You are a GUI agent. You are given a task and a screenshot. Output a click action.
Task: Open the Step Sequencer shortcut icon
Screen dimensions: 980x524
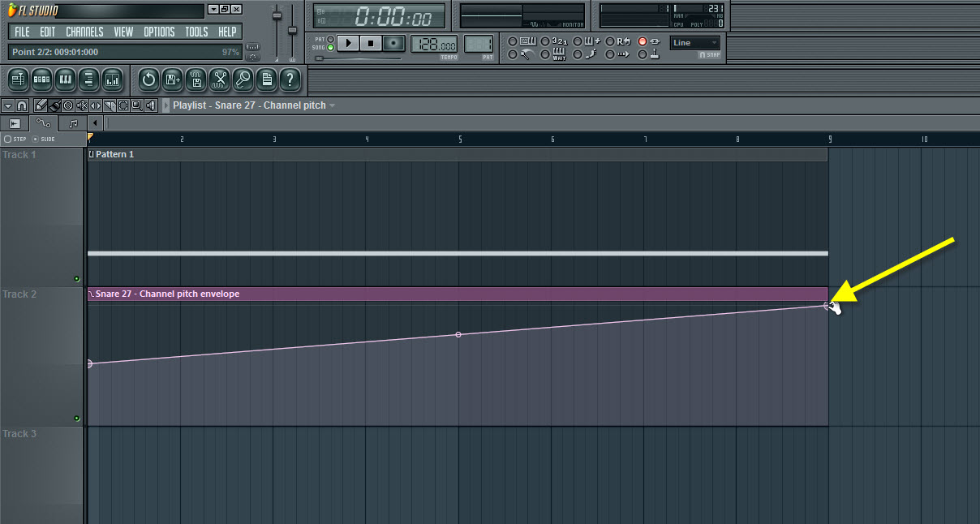pyautogui.click(x=41, y=79)
